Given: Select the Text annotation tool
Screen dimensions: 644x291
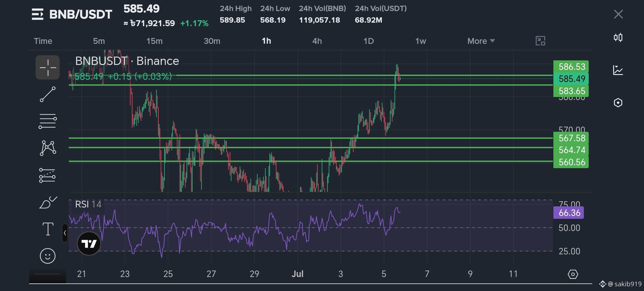Looking at the screenshot, I should click(48, 229).
